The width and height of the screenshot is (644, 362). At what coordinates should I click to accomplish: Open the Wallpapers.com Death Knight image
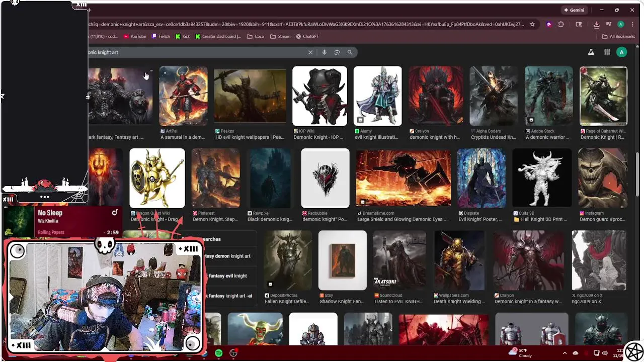[x=459, y=260]
